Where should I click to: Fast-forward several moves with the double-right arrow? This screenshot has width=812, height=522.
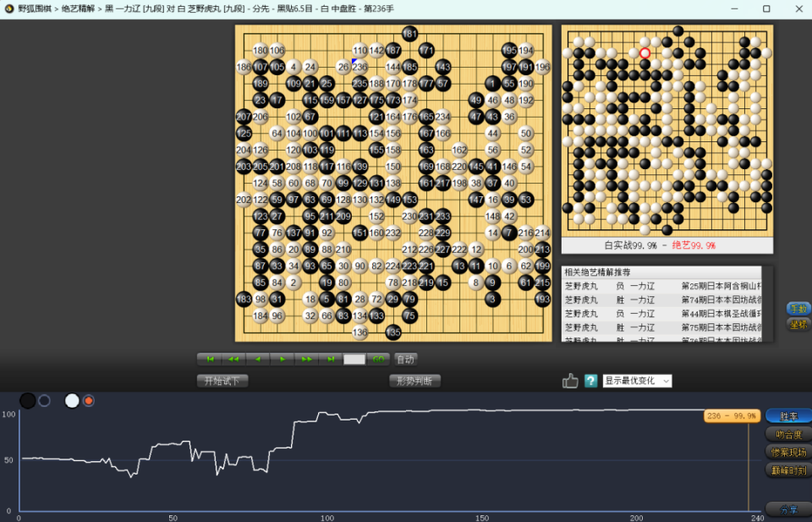(x=306, y=360)
